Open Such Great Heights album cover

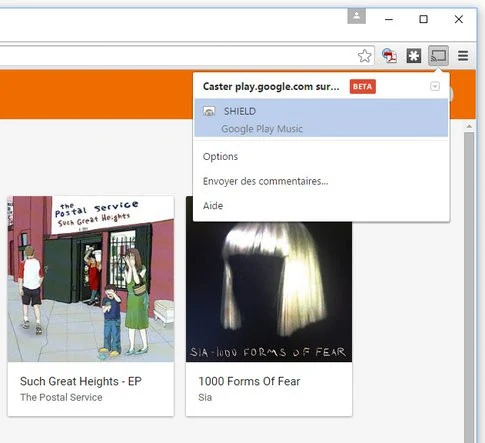click(91, 279)
